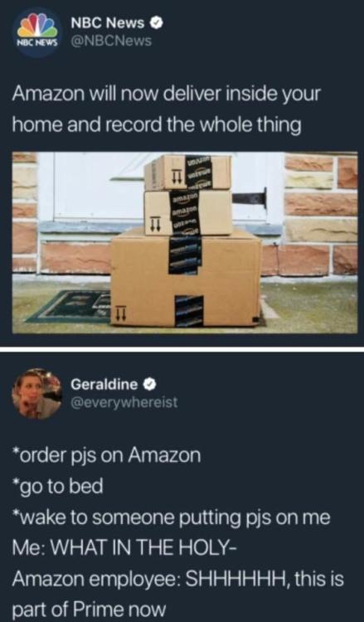Screen dimensions: 364x622
Task: Click the black door hinge in the photo
Action: pyautogui.click(x=249, y=197)
